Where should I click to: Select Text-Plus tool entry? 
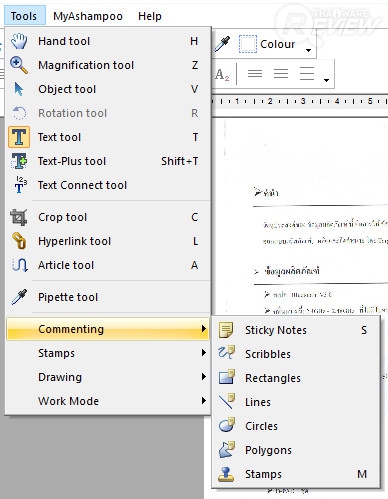[x=108, y=161]
